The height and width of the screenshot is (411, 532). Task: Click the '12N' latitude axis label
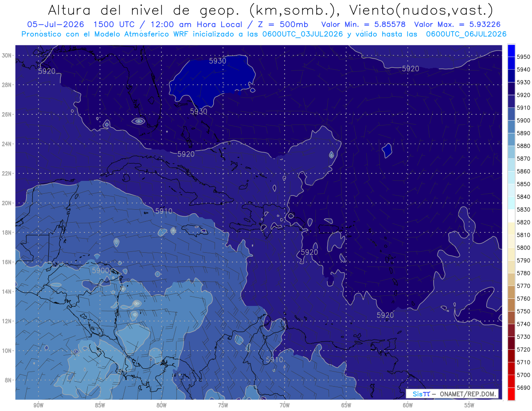click(7, 321)
